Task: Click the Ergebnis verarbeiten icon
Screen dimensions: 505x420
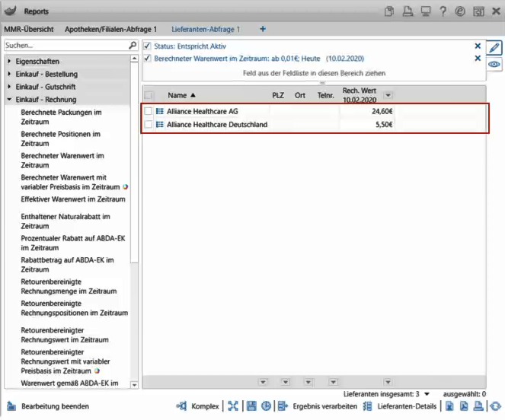Action: [x=283, y=406]
